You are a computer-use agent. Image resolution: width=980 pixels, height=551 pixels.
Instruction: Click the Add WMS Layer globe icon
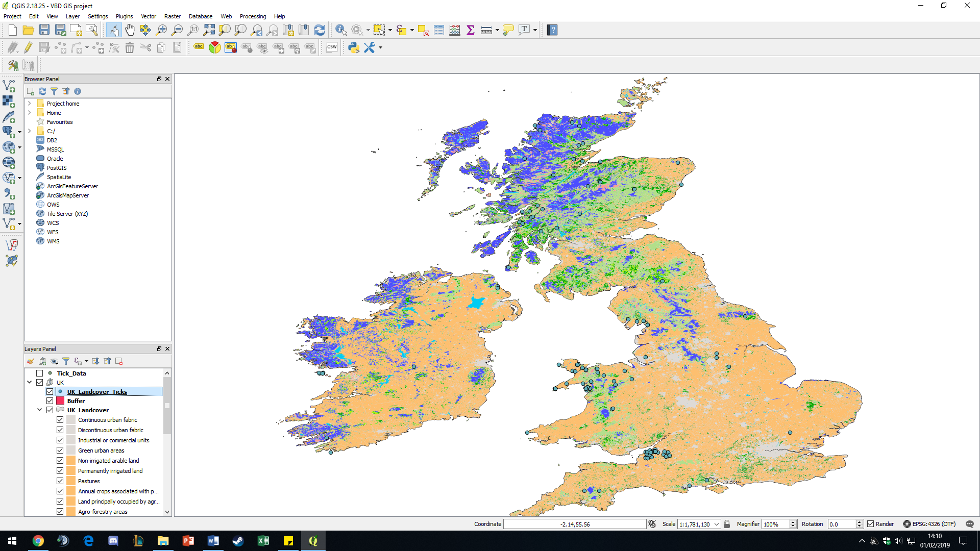pyautogui.click(x=9, y=163)
